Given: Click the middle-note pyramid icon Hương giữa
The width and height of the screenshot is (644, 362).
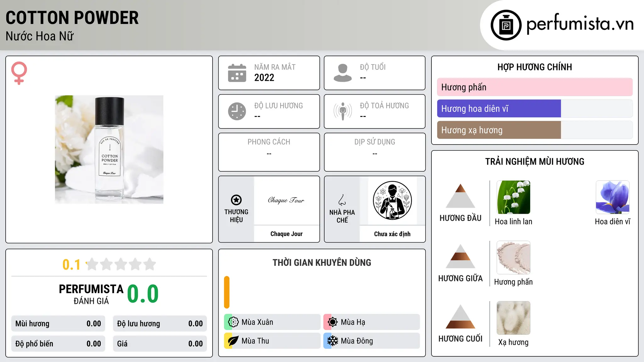Looking at the screenshot, I should [460, 256].
